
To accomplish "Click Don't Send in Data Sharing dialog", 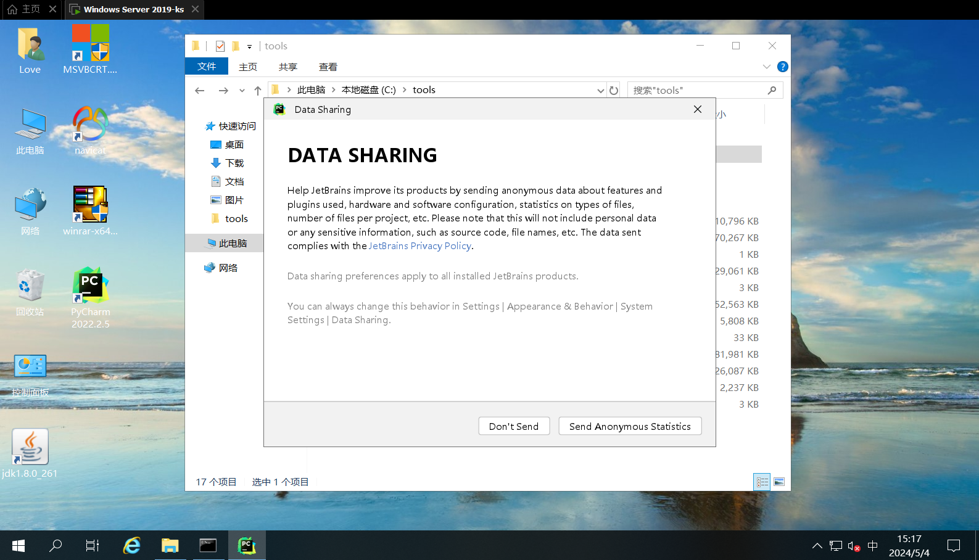I will 514,426.
